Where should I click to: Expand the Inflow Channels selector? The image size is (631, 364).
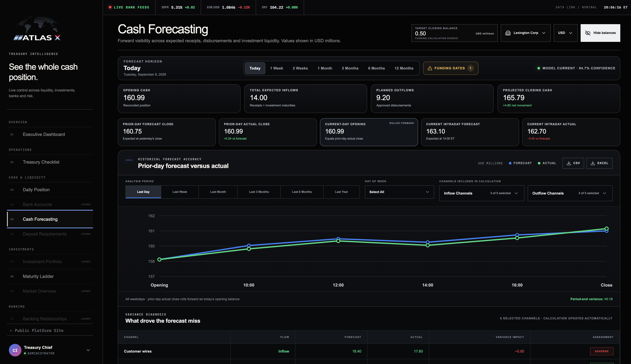481,193
